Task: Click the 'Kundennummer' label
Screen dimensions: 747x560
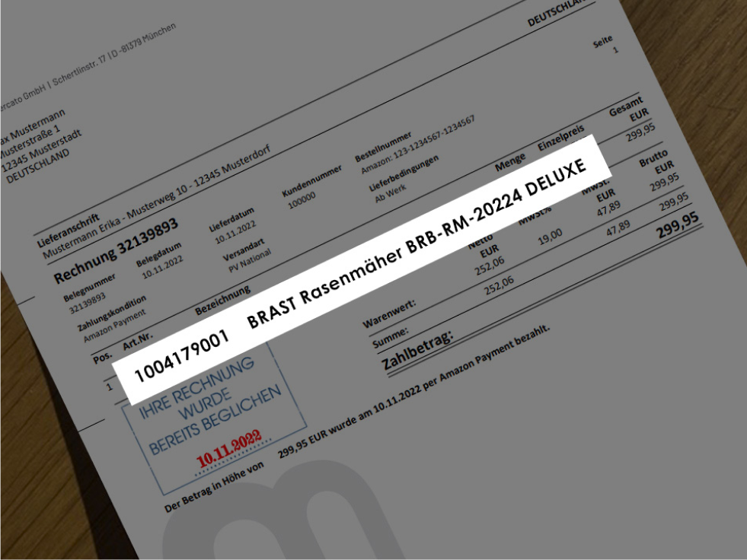Action: point(312,181)
